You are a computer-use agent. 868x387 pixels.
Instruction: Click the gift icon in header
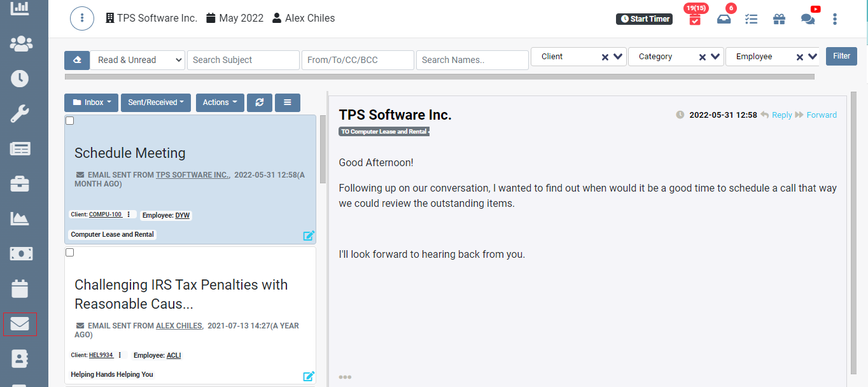tap(780, 19)
